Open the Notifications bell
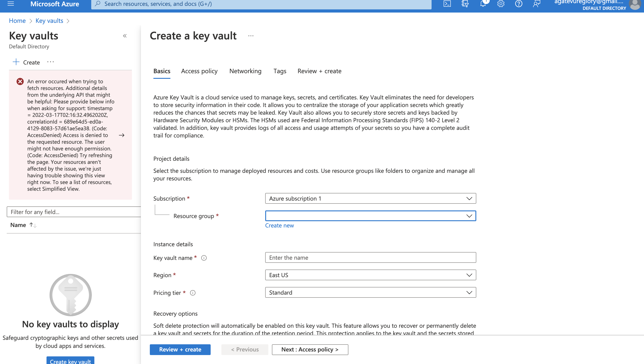The height and width of the screenshot is (364, 644). [x=483, y=4]
